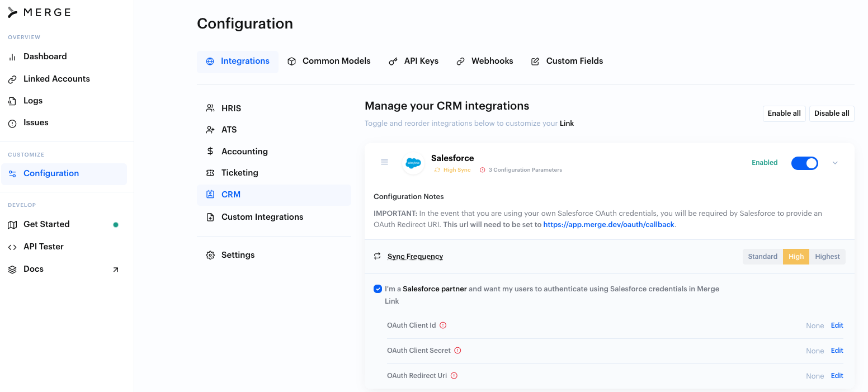The width and height of the screenshot is (868, 392).
Task: Click the OAuth Client Secret warning icon
Action: 457,351
